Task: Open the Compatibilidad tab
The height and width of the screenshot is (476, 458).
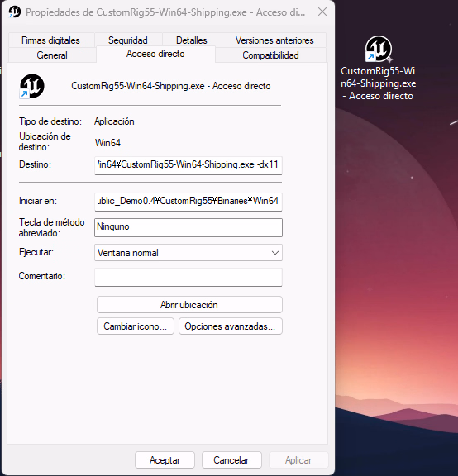Action: (x=270, y=55)
